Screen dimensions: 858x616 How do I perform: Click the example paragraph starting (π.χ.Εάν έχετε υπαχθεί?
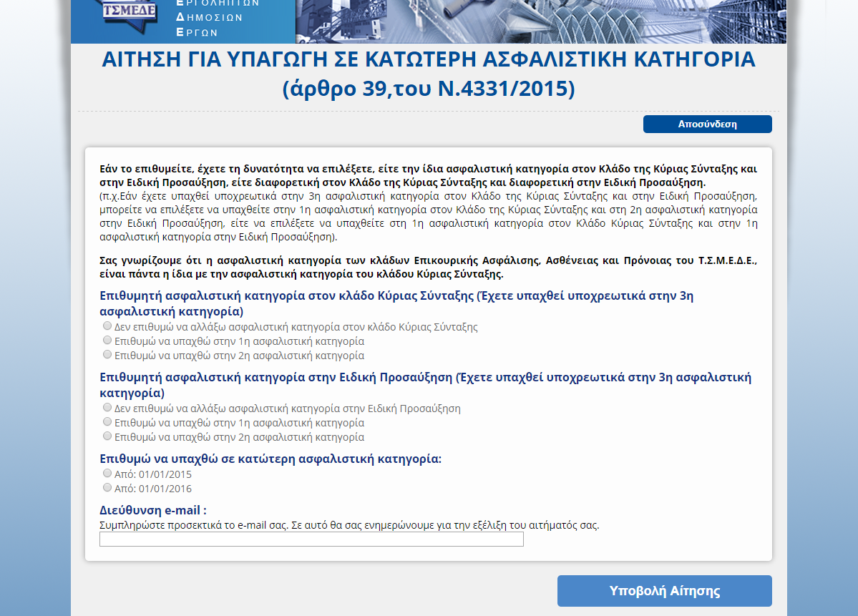point(429,217)
